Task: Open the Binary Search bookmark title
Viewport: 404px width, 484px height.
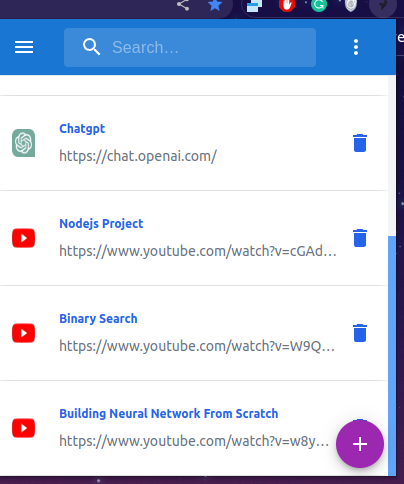Action: coord(98,319)
